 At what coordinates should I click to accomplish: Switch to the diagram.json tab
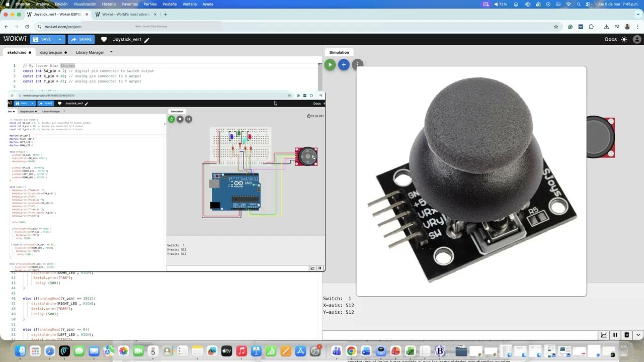pos(53,52)
